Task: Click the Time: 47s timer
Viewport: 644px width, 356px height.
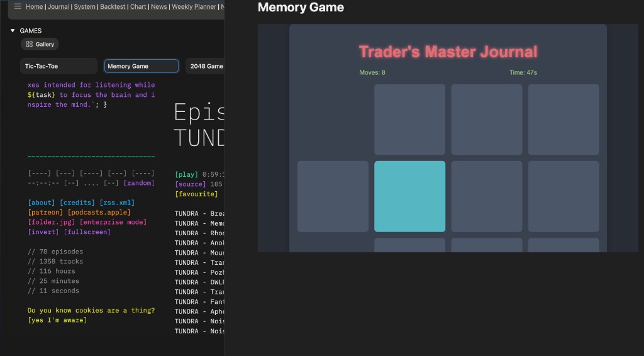Action: (523, 72)
